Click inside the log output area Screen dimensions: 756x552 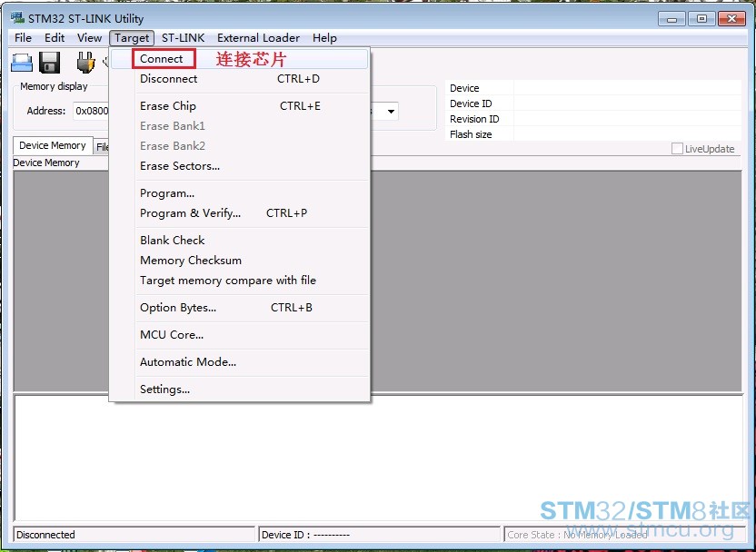coord(379,458)
